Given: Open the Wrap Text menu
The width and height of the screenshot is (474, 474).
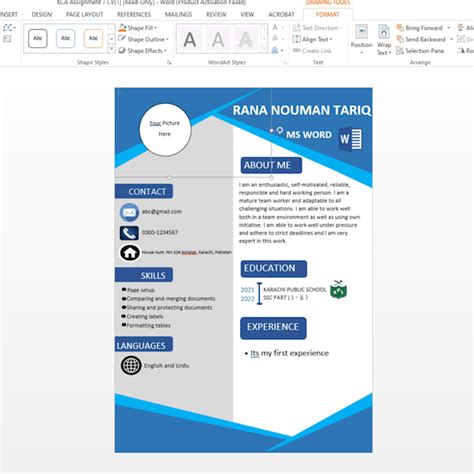Looking at the screenshot, I should [x=384, y=40].
